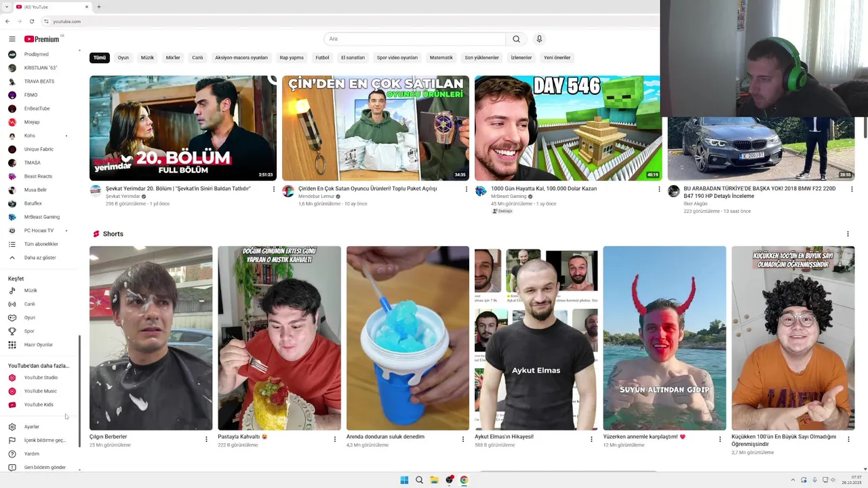This screenshot has height=488, width=868.
Task: Close the YouTube browser tab
Action: (87, 7)
